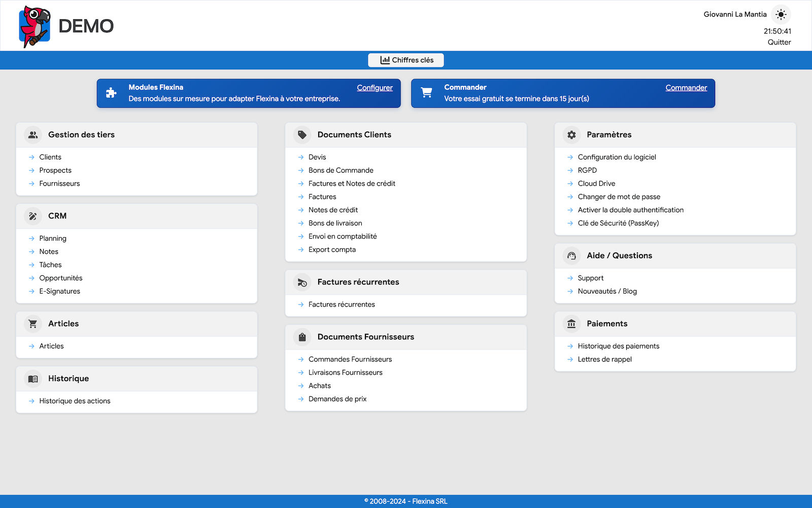812x508 pixels.
Task: Open Activer la double authentification
Action: (x=630, y=210)
